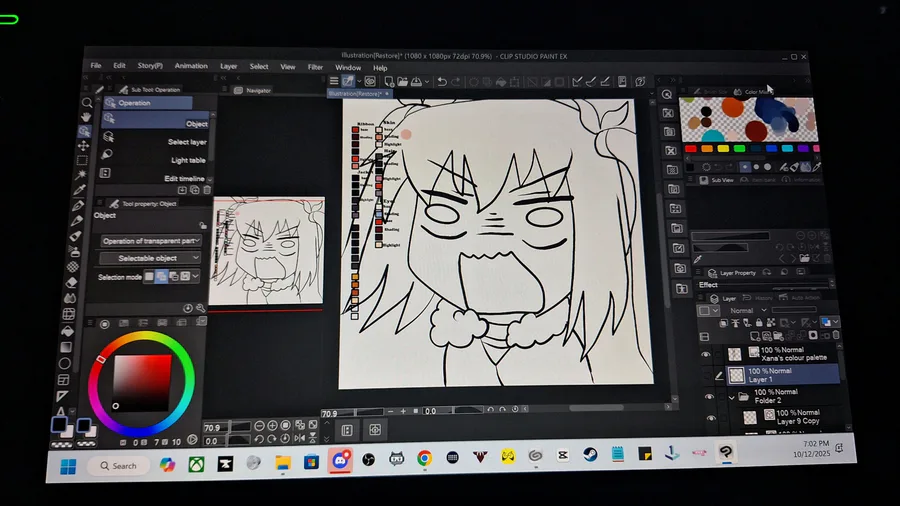Expand Selection mode options arrow
The height and width of the screenshot is (506, 900).
tap(196, 277)
